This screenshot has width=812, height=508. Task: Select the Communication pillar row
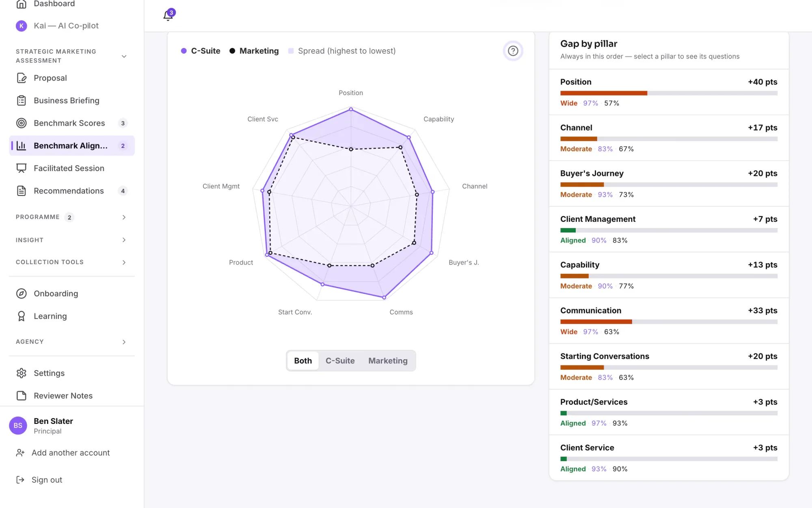(669, 321)
